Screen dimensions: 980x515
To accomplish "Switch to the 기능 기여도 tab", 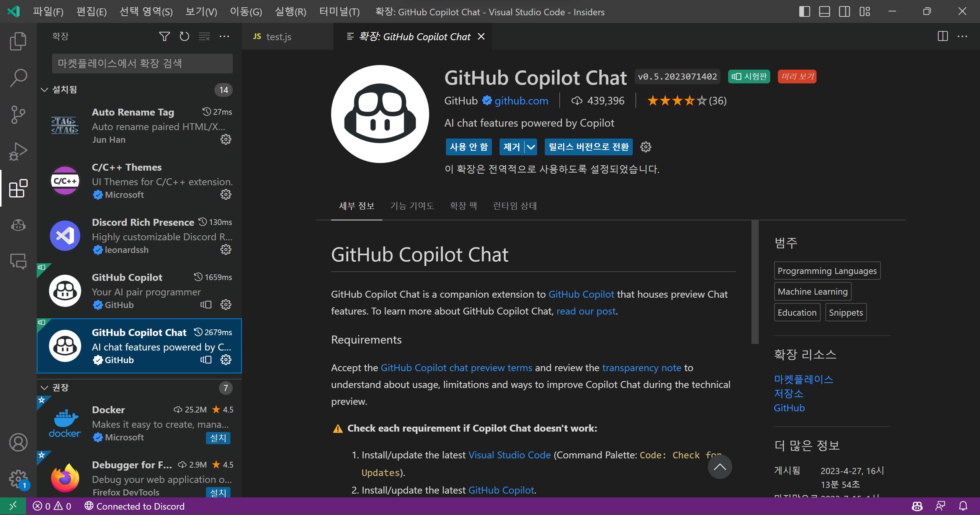I will 412,206.
